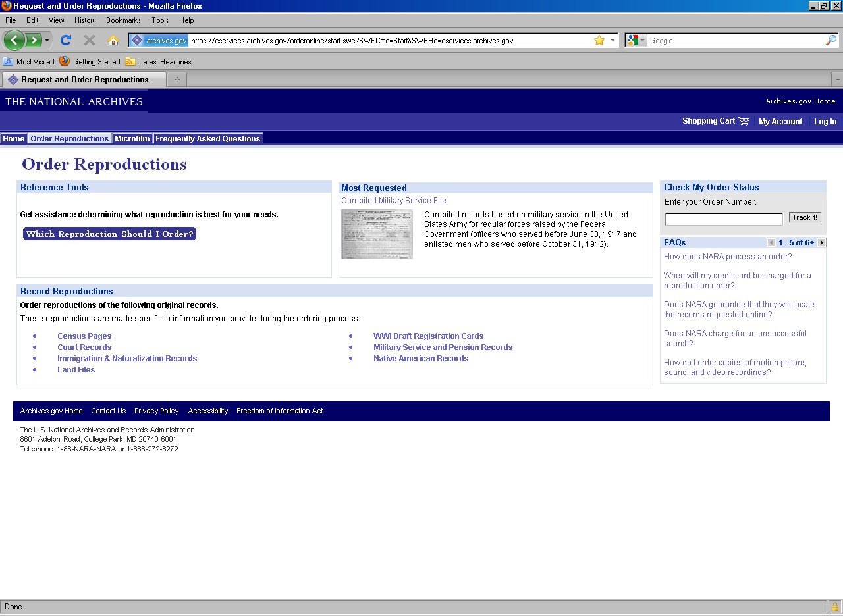
Task: Click the Order Number input field
Action: (x=724, y=219)
